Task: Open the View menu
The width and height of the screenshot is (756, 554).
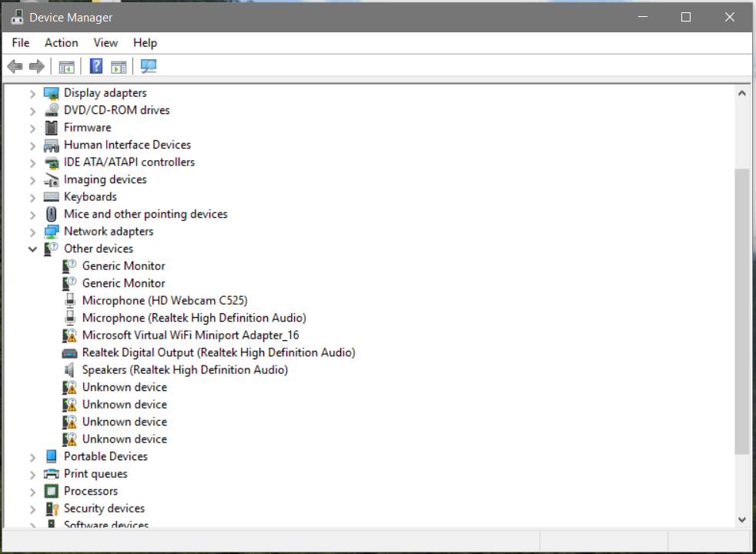Action: click(x=105, y=43)
